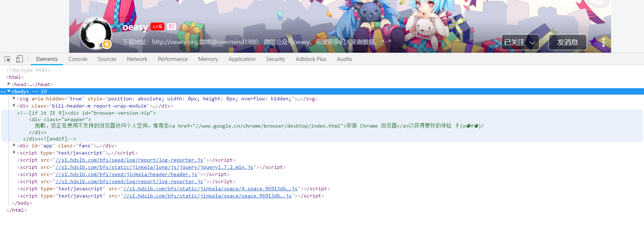
Task: Open the three-dot more menu on profile banner
Action: (604, 42)
